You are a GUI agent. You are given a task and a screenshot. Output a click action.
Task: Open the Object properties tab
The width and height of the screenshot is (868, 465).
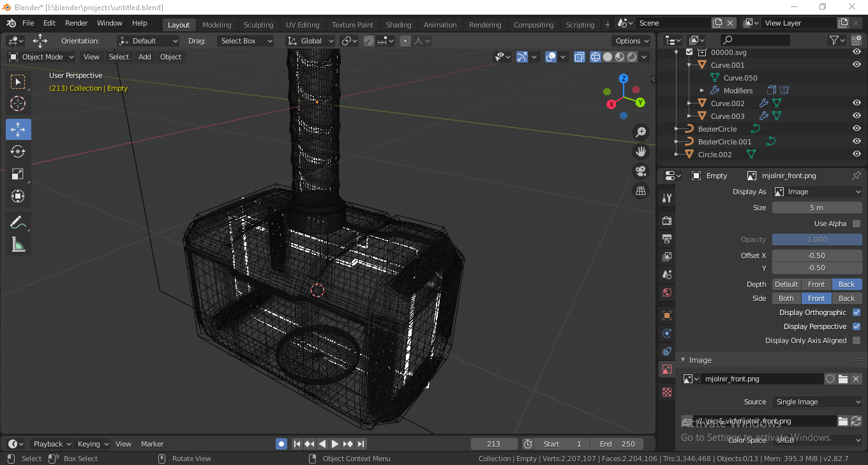coord(667,316)
